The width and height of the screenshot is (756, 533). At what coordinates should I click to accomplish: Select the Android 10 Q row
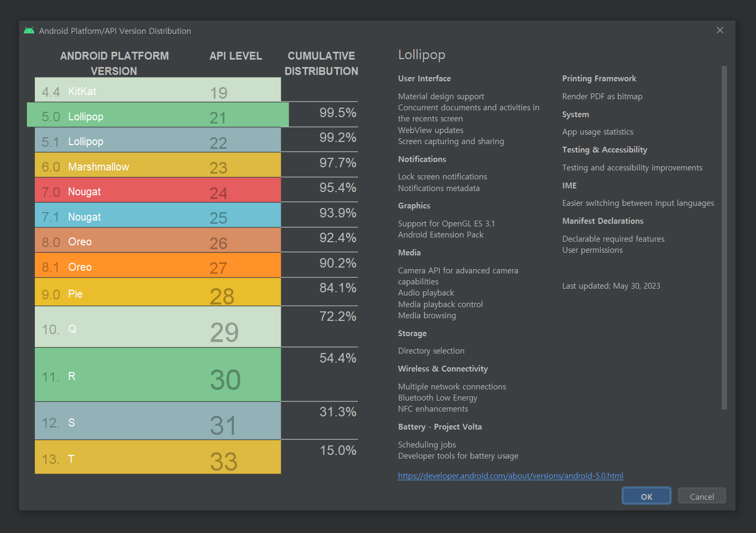pyautogui.click(x=158, y=327)
